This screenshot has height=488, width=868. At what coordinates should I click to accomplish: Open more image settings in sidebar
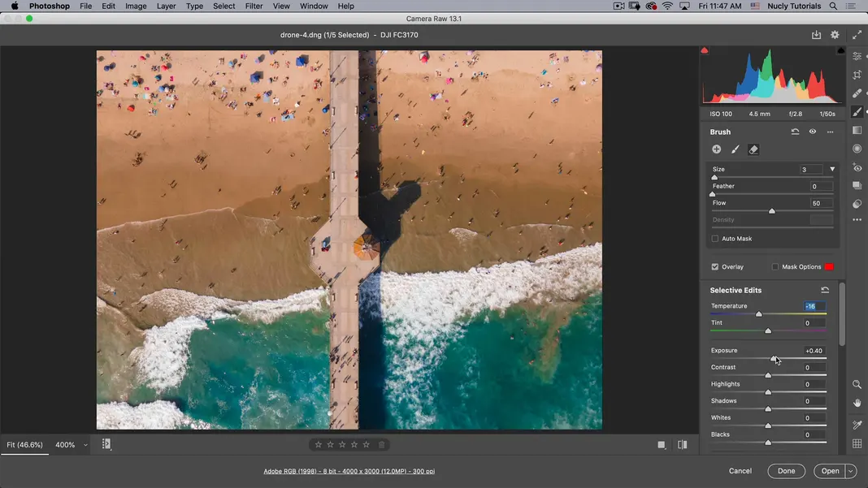point(857,220)
